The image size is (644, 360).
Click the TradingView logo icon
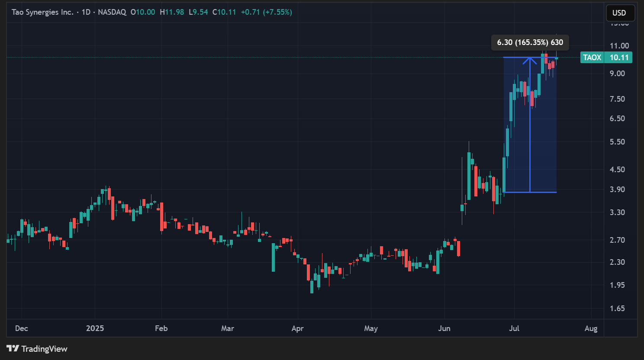click(13, 349)
